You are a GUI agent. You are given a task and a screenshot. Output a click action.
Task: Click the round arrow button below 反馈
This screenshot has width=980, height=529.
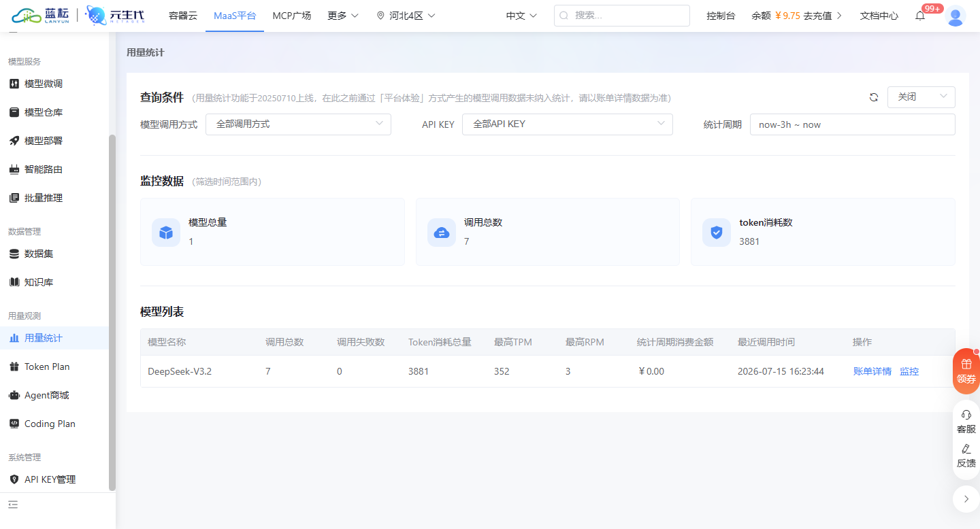pos(966,499)
